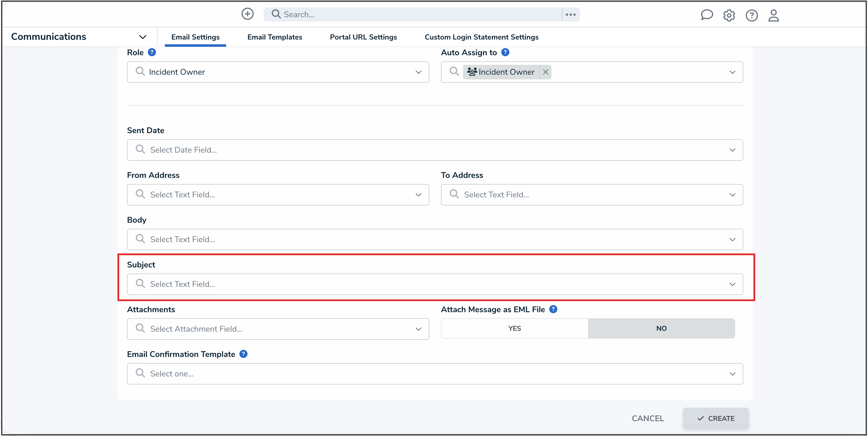This screenshot has width=868, height=436.
Task: Select YES for Attach Message as EML File
Action: tap(514, 328)
